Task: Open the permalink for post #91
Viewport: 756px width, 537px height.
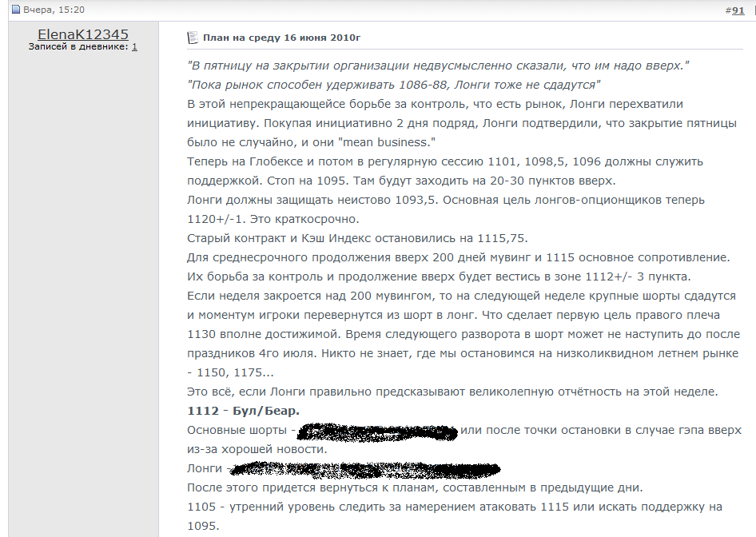Action: (x=738, y=10)
